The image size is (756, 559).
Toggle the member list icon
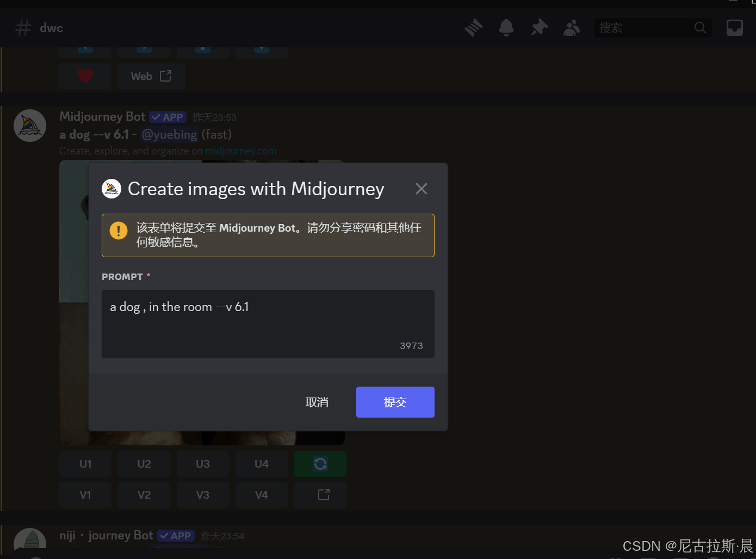tap(572, 28)
